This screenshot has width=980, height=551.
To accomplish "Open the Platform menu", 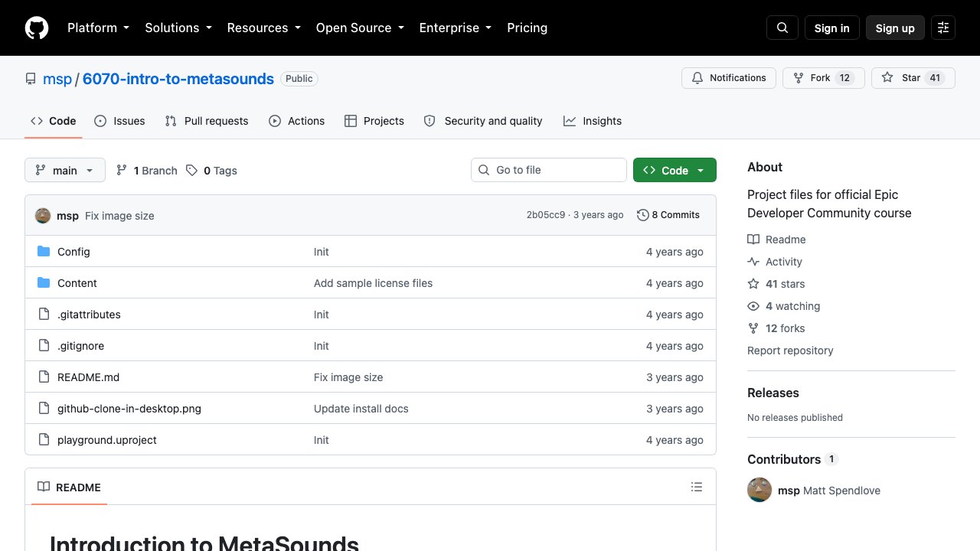I will pyautogui.click(x=98, y=28).
